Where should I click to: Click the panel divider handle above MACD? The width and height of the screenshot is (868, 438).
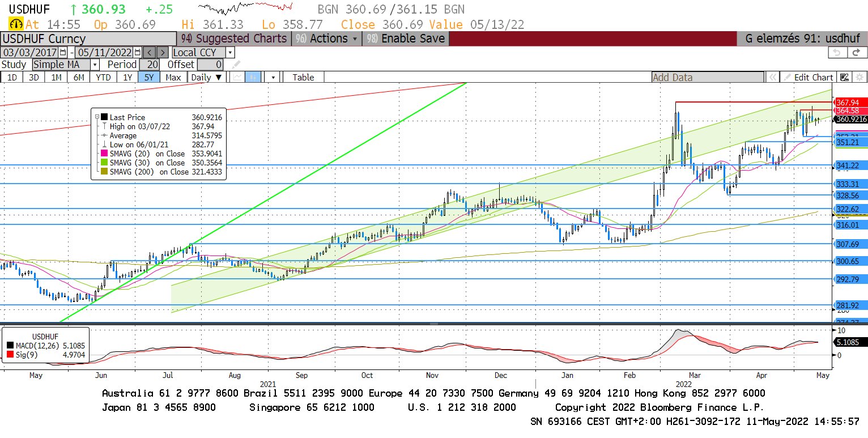coord(434,324)
